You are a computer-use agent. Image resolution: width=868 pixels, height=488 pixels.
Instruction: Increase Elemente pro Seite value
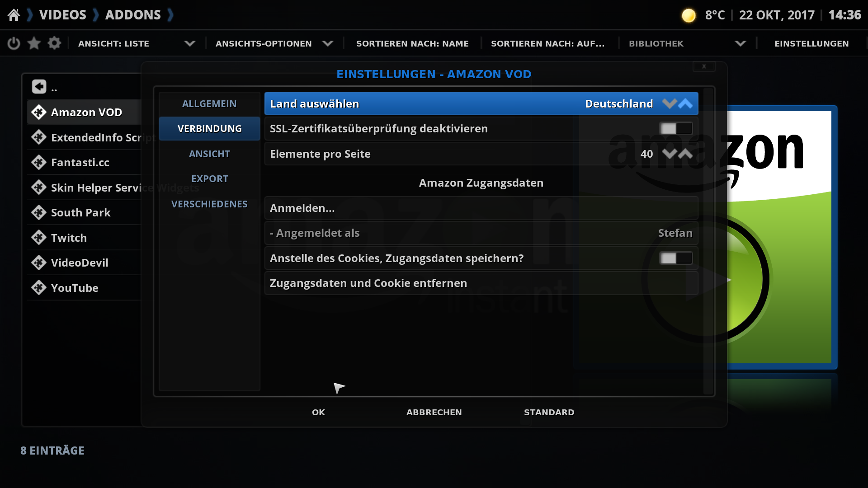point(685,154)
